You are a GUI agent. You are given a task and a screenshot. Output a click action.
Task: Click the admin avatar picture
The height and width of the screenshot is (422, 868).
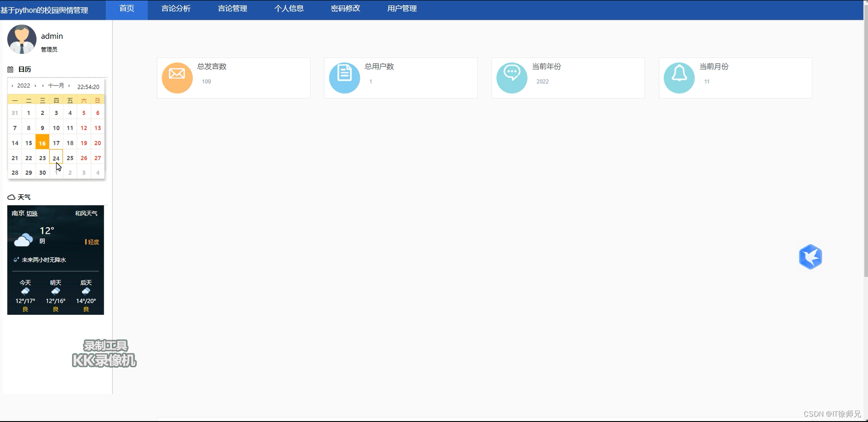pos(22,39)
